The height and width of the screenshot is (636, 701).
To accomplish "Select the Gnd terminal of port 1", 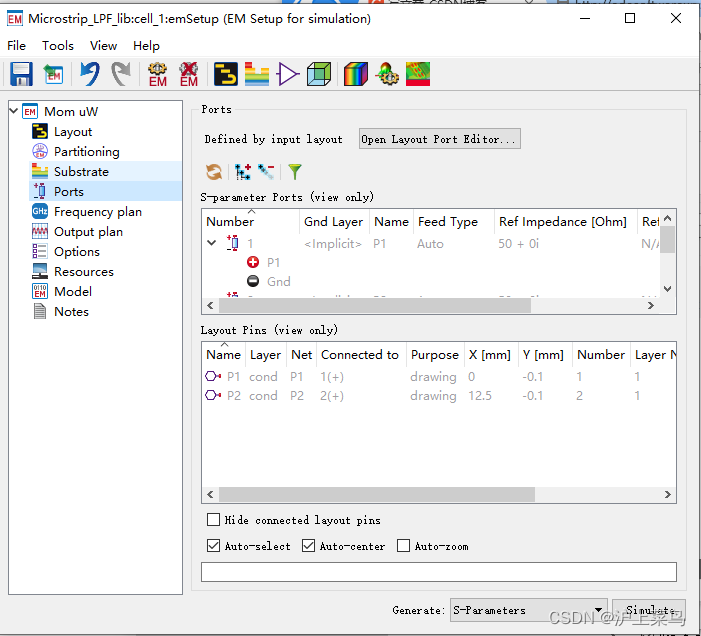I will pyautogui.click(x=269, y=282).
